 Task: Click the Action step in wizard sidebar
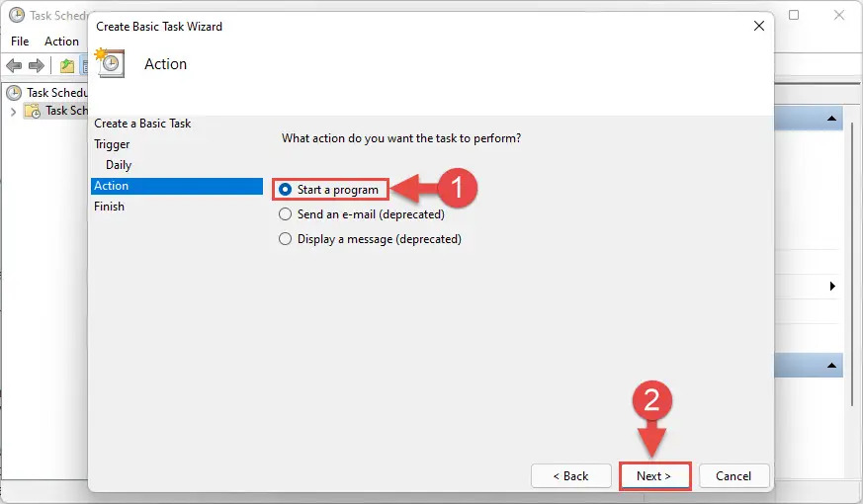[177, 186]
